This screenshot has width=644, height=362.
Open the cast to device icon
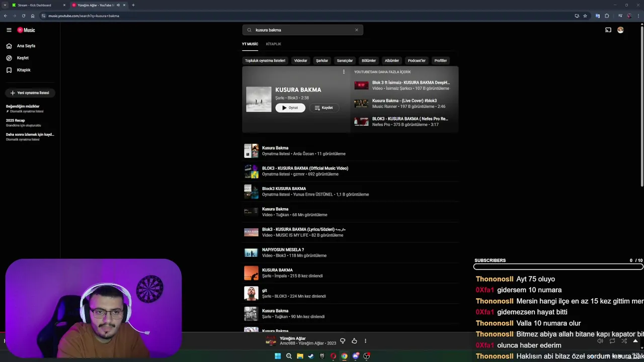click(608, 30)
